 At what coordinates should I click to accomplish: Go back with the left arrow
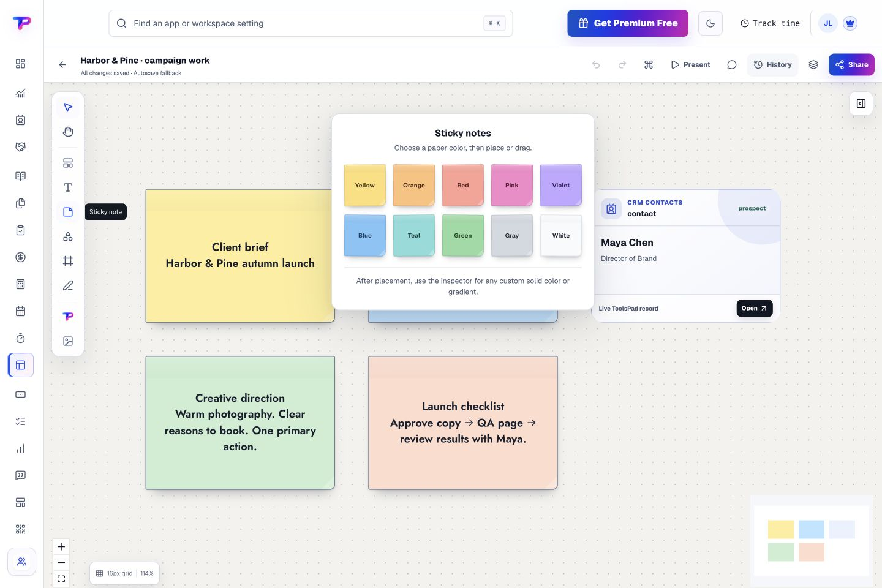tap(62, 64)
